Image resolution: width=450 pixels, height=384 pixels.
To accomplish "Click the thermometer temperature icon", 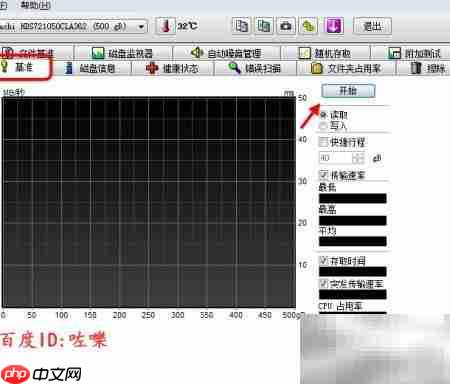I will pyautogui.click(x=166, y=26).
